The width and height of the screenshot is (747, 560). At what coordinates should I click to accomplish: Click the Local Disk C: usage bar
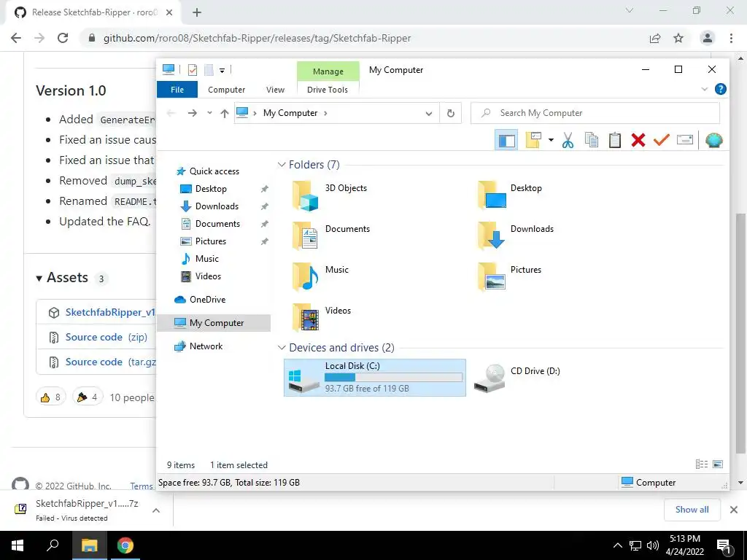[393, 377]
